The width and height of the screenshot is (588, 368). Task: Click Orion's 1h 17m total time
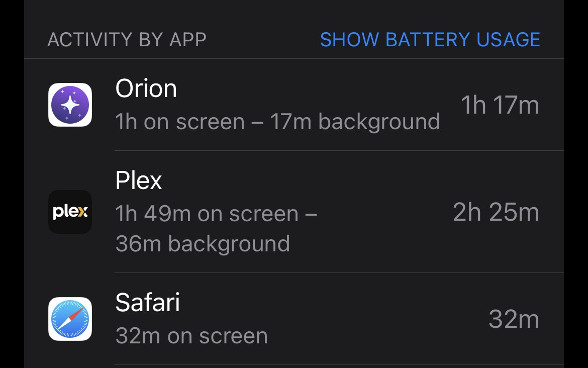[x=500, y=105]
